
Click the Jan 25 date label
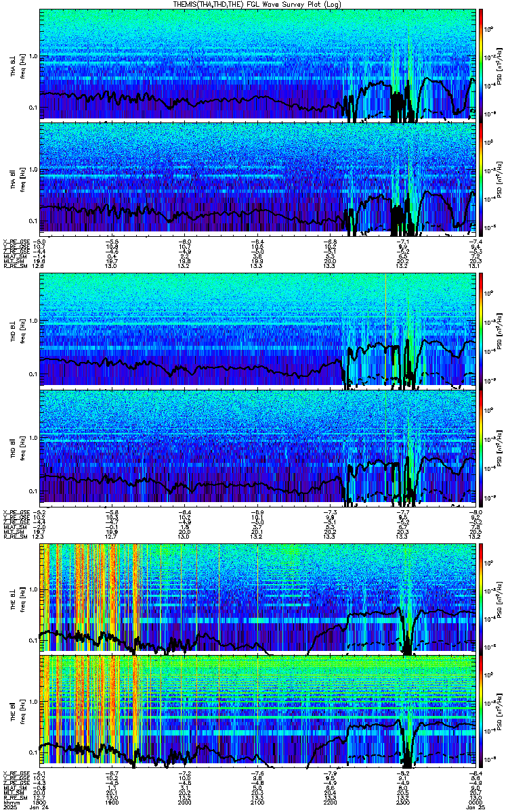coord(475,809)
